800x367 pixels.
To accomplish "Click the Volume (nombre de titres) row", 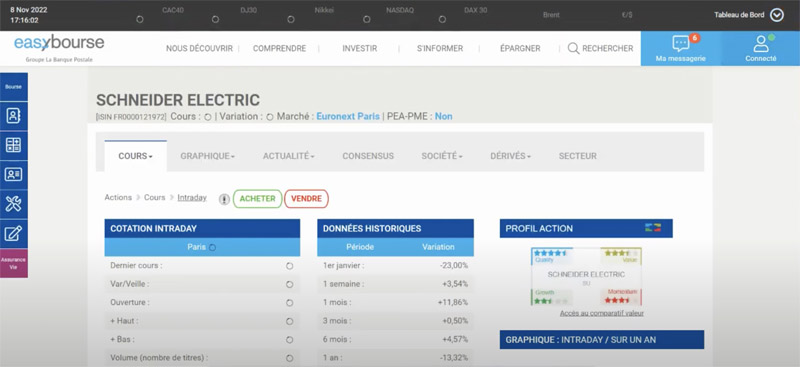I will click(202, 358).
